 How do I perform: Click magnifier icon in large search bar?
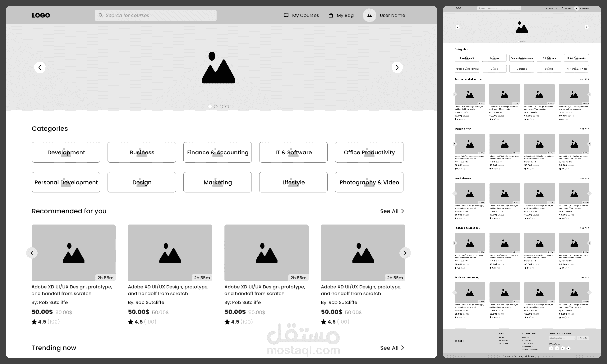pyautogui.click(x=101, y=15)
